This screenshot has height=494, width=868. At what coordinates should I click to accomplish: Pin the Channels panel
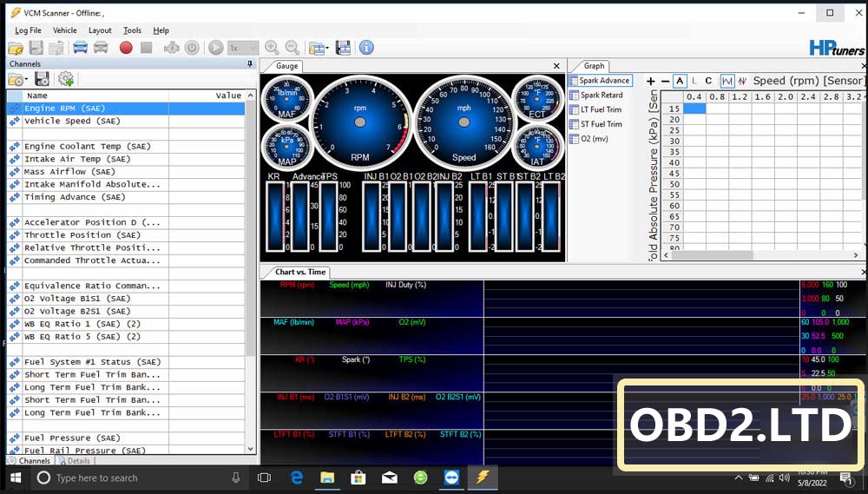(250, 64)
